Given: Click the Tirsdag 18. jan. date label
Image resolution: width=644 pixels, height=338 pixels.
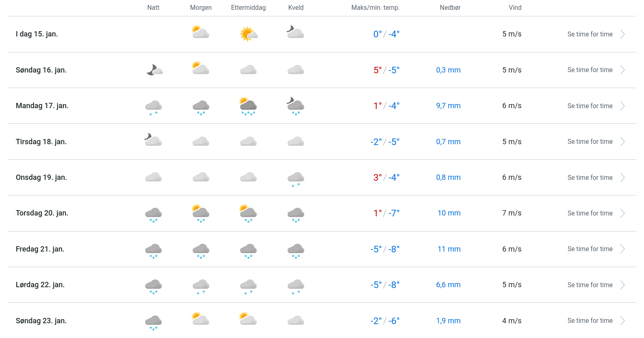Looking at the screenshot, I should 41,142.
